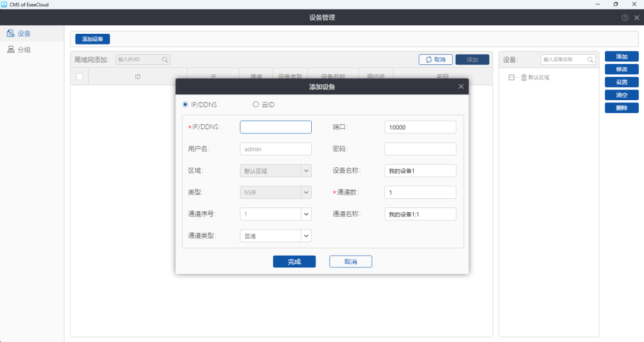
Task: Close the 设备管理 panel
Action: (x=636, y=18)
